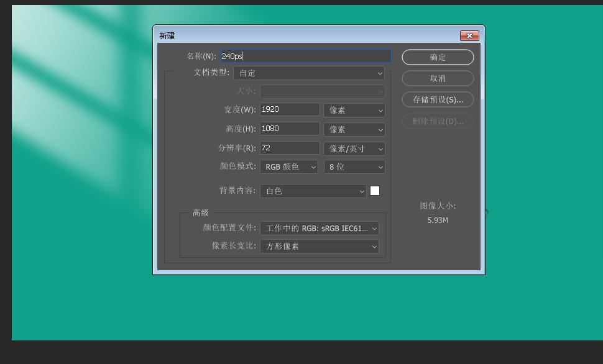Click the 宽度 width value field
This screenshot has height=364, width=603.
[289, 110]
